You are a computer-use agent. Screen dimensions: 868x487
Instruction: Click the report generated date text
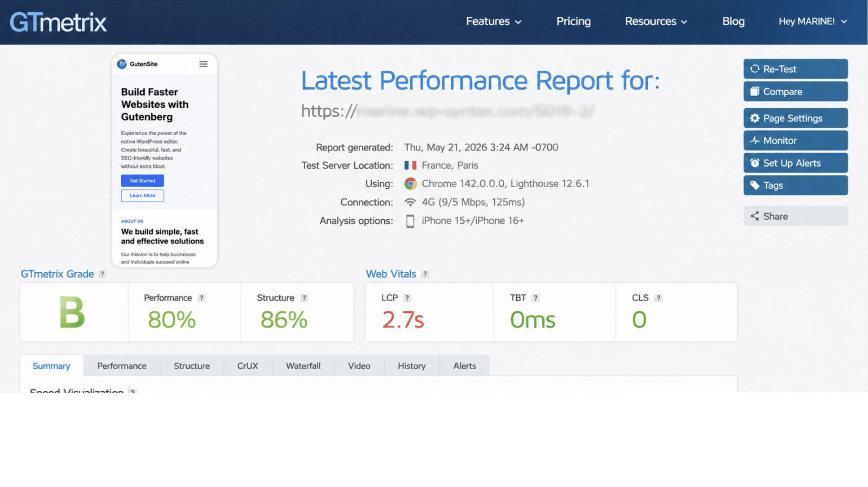[x=481, y=147]
